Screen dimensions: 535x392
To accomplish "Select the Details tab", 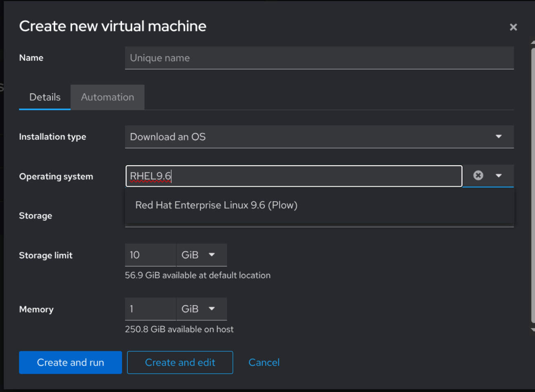I will click(x=45, y=97).
